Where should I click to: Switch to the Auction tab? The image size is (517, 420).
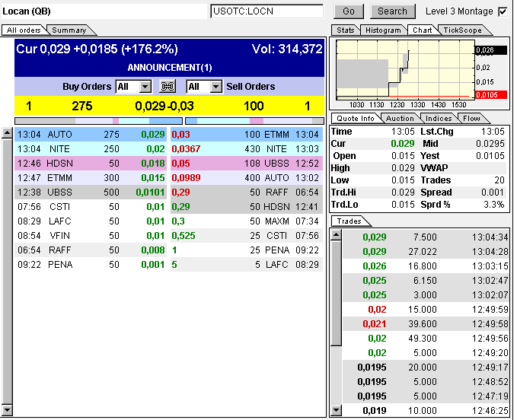(400, 119)
